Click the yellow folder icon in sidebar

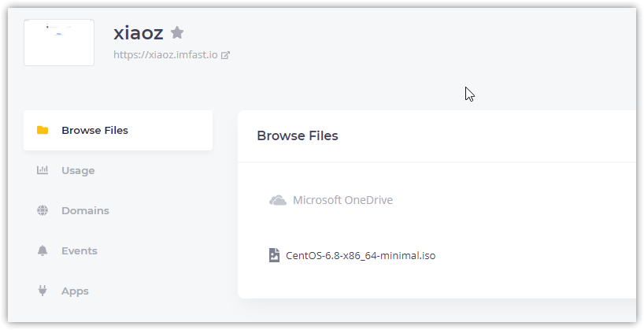(43, 131)
